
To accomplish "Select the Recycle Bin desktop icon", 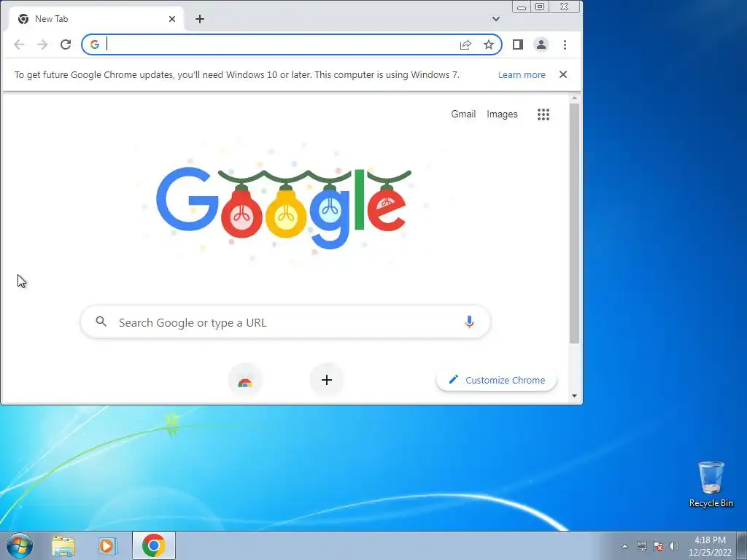I will coord(711,485).
